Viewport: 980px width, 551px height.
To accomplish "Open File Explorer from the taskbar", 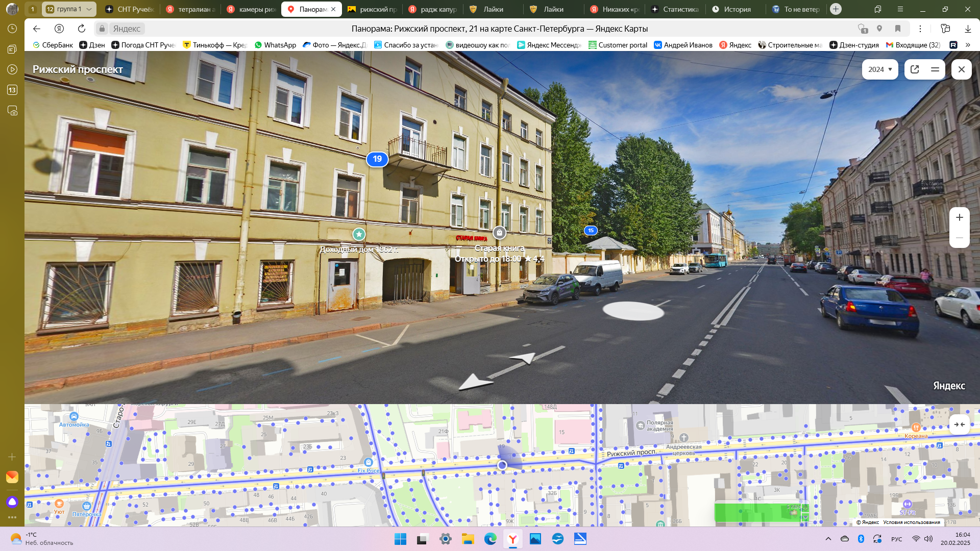I will (x=468, y=539).
